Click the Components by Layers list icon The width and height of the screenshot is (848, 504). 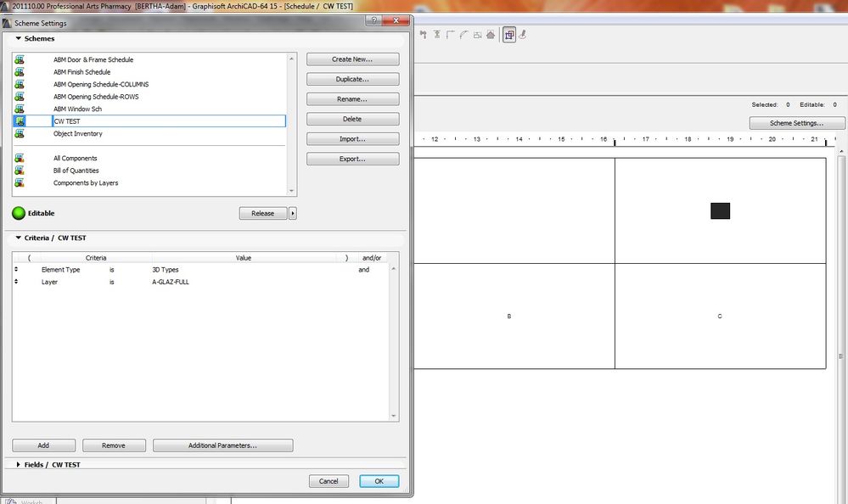coord(20,182)
